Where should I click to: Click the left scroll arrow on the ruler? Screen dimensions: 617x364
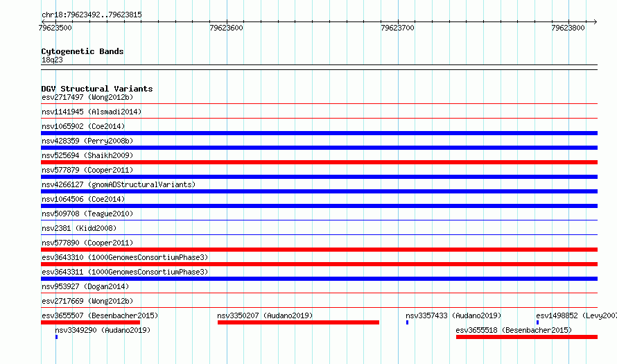(43, 21)
